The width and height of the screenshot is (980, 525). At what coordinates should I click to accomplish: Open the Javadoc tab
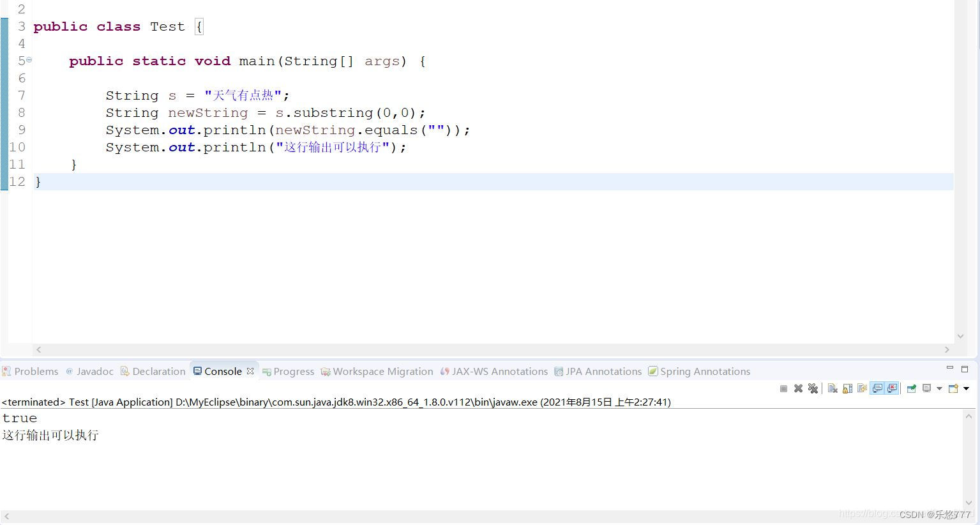[x=90, y=371]
